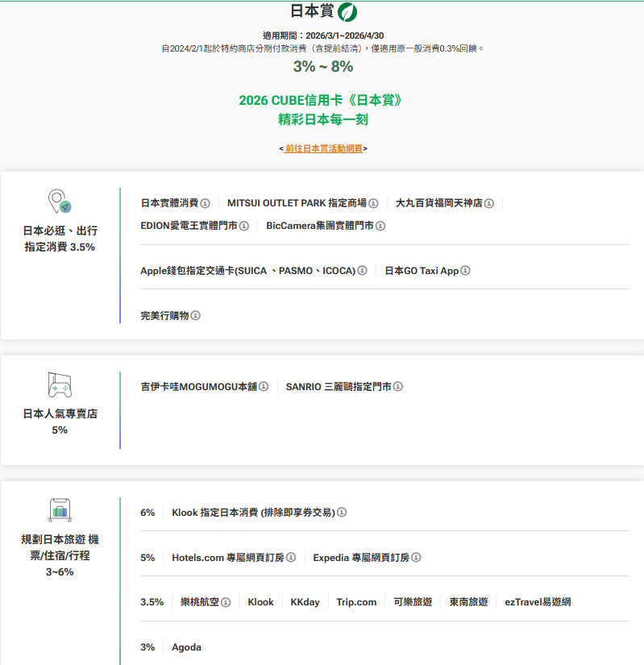The image size is (644, 665).
Task: Click info icon after BicCamera集團實體門市
Action: pyautogui.click(x=380, y=226)
